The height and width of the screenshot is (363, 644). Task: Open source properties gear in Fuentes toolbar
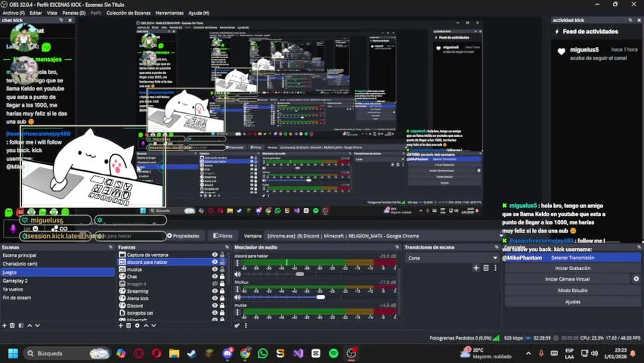(x=137, y=326)
